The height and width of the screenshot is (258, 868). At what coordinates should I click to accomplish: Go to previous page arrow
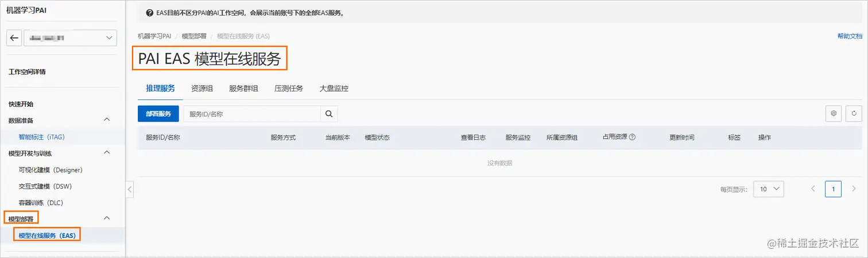pos(813,188)
